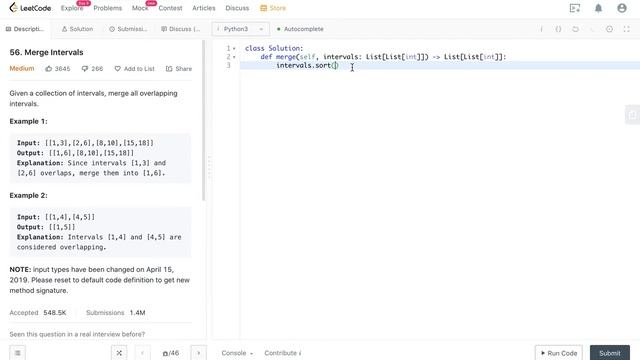
Task: Open the side feedback tab on right edge
Action: click(632, 115)
